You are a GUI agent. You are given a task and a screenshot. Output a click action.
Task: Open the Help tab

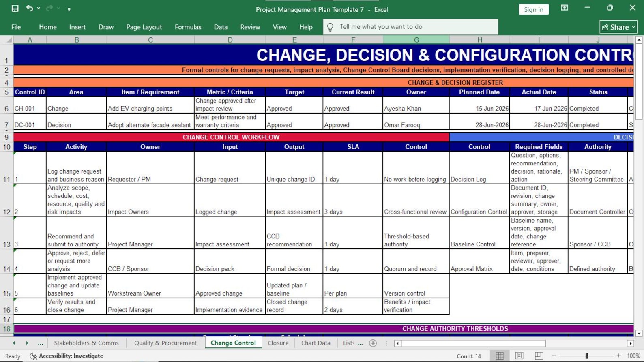306,27
